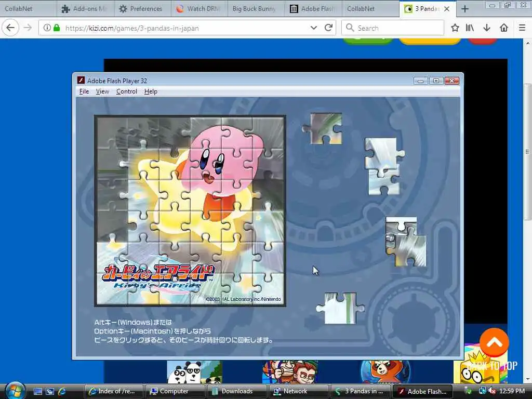The height and width of the screenshot is (399, 532).
Task: Open the Computer taskbar window
Action: point(175,391)
